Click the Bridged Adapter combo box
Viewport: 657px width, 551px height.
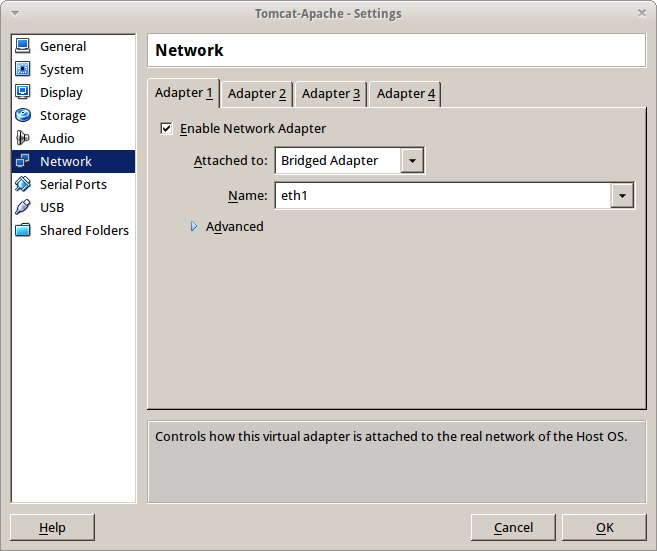[349, 160]
